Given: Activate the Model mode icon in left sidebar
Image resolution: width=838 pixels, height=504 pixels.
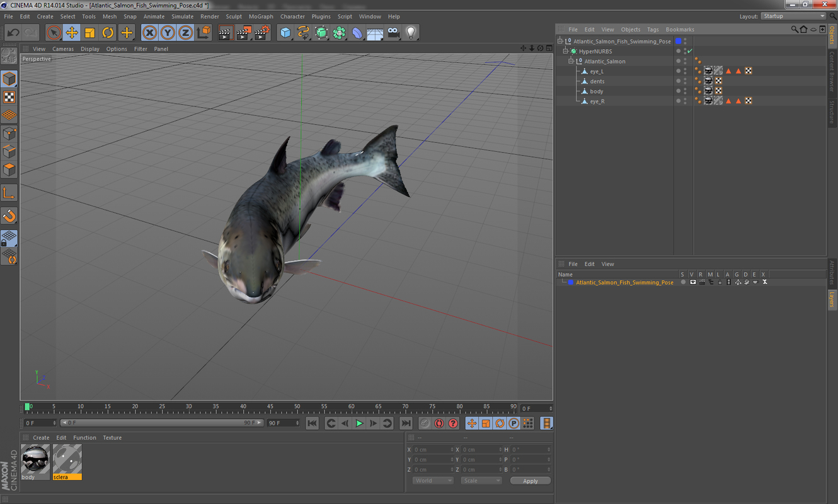Looking at the screenshot, I should coord(9,79).
